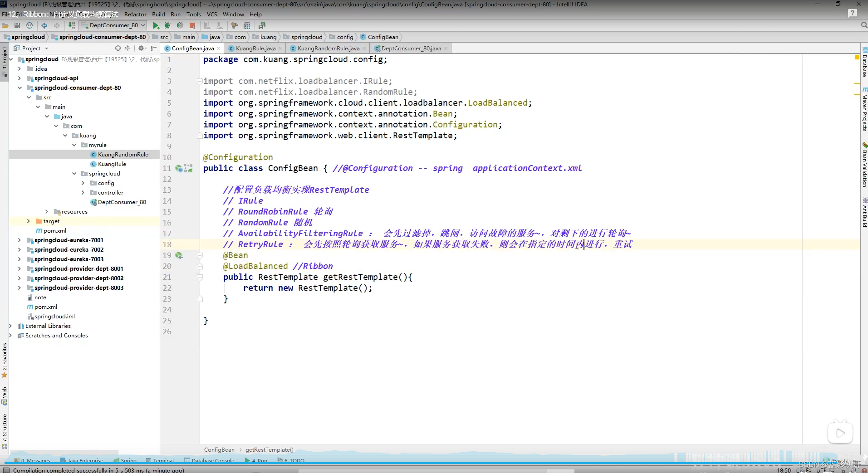
Task: Click the yellow inspection indicator at editor top-right
Action: coord(857,58)
